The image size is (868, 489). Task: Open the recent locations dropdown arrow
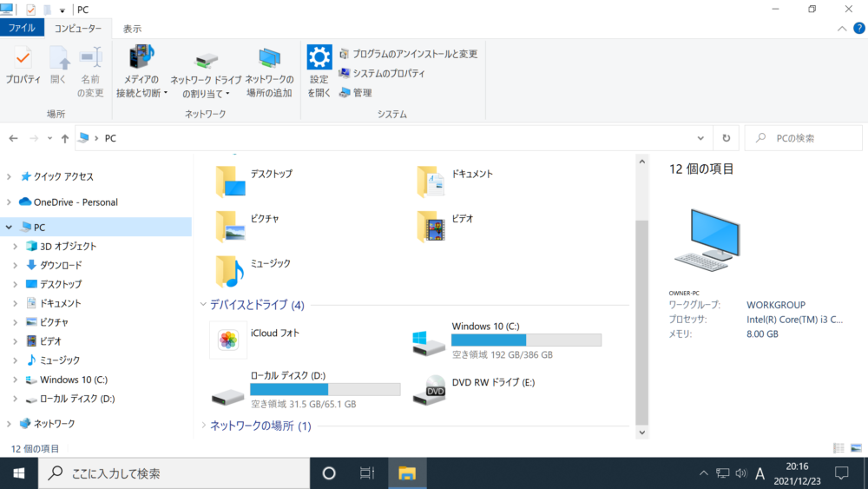click(x=49, y=138)
